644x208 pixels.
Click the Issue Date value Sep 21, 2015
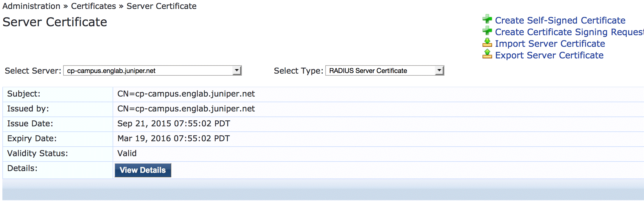[x=174, y=124]
